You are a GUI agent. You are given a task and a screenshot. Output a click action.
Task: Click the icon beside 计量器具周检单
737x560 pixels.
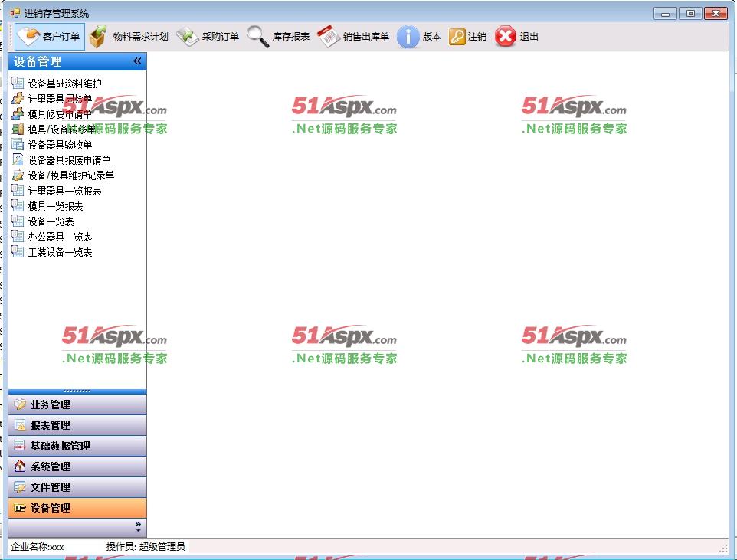[18, 98]
